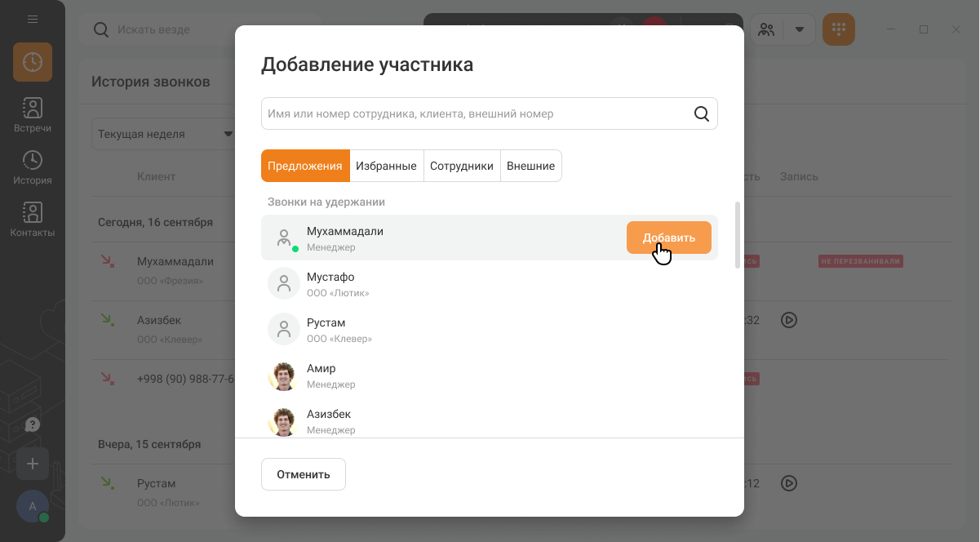Open the Контакты sidebar section

click(33, 220)
